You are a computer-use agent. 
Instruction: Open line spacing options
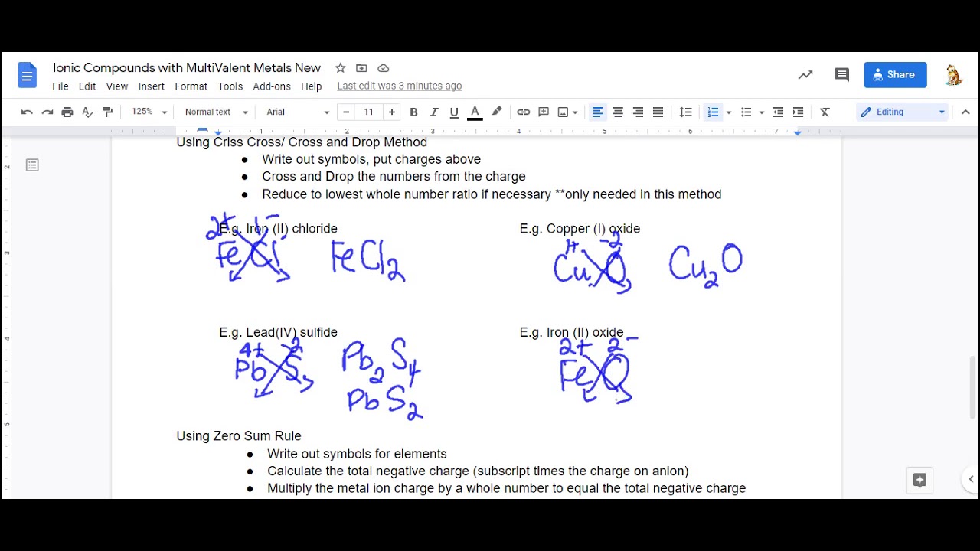[686, 112]
